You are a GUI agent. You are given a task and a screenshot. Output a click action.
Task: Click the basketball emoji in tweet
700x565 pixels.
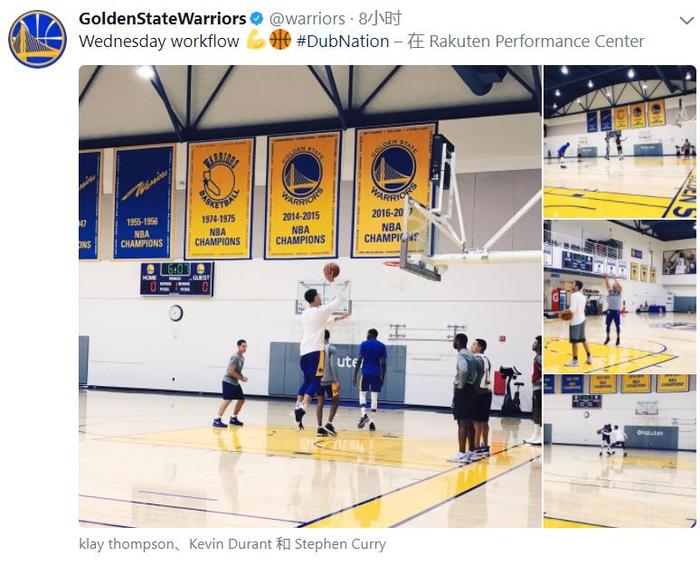pyautogui.click(x=280, y=40)
